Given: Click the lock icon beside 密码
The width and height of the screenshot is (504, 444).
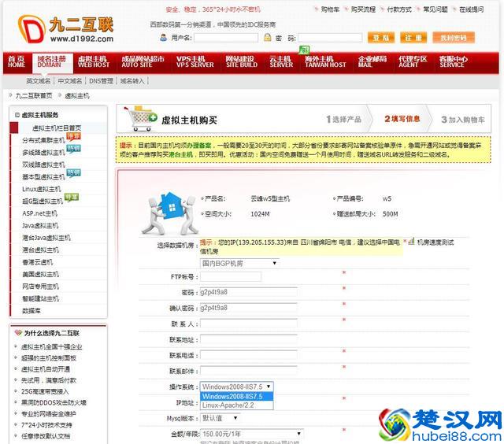Looking at the screenshot, I should click(x=267, y=38).
